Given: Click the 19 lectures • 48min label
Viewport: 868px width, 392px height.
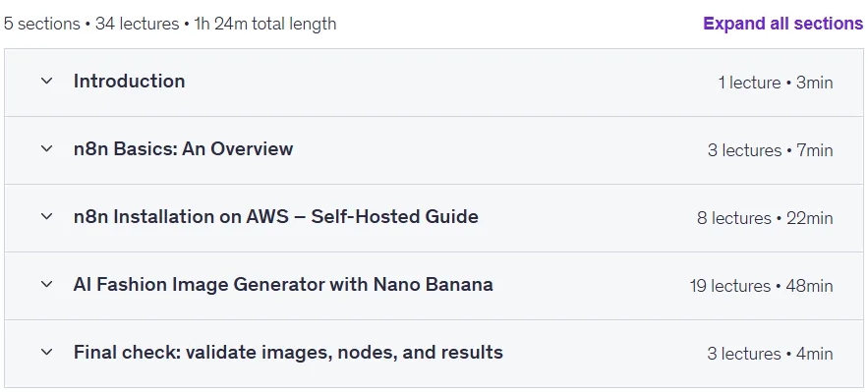Looking at the screenshot, I should (x=761, y=286).
